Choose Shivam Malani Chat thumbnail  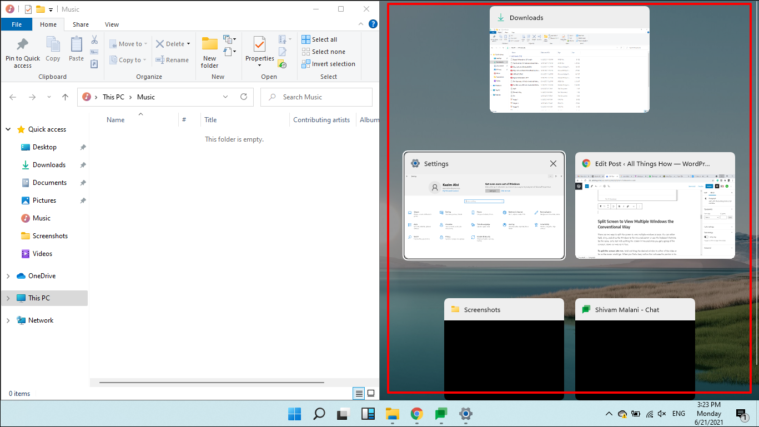pos(635,349)
